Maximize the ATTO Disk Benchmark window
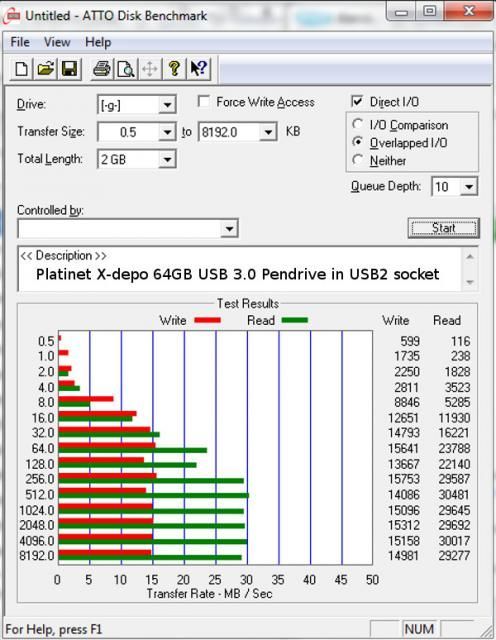Screen dimensions: 496x640 click(429, 11)
